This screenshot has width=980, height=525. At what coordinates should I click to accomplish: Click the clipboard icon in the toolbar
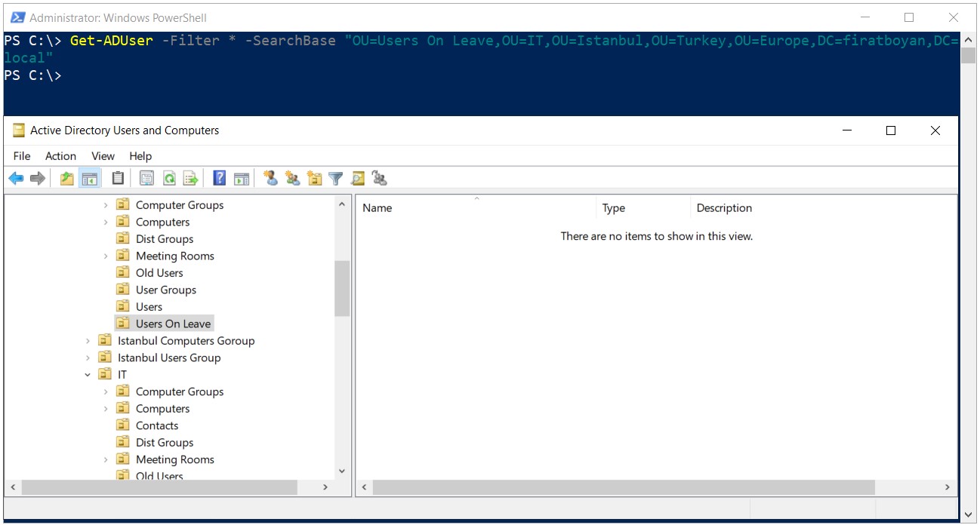click(118, 179)
